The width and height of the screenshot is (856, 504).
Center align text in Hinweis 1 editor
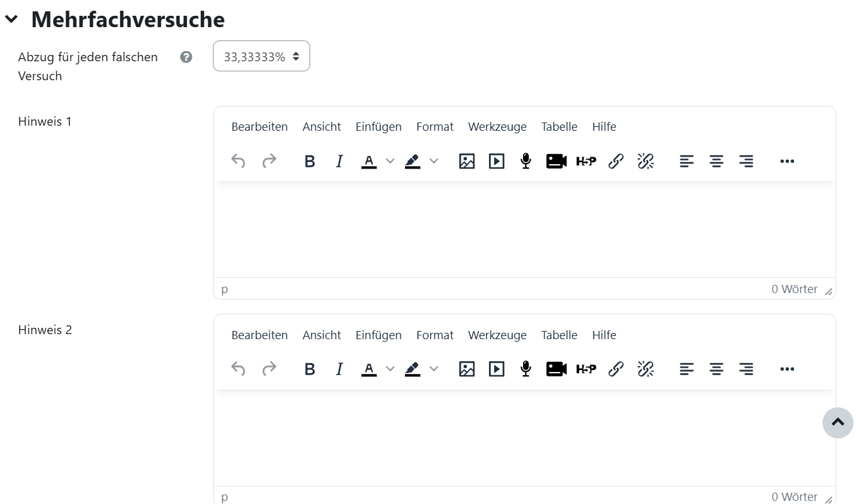coord(716,162)
